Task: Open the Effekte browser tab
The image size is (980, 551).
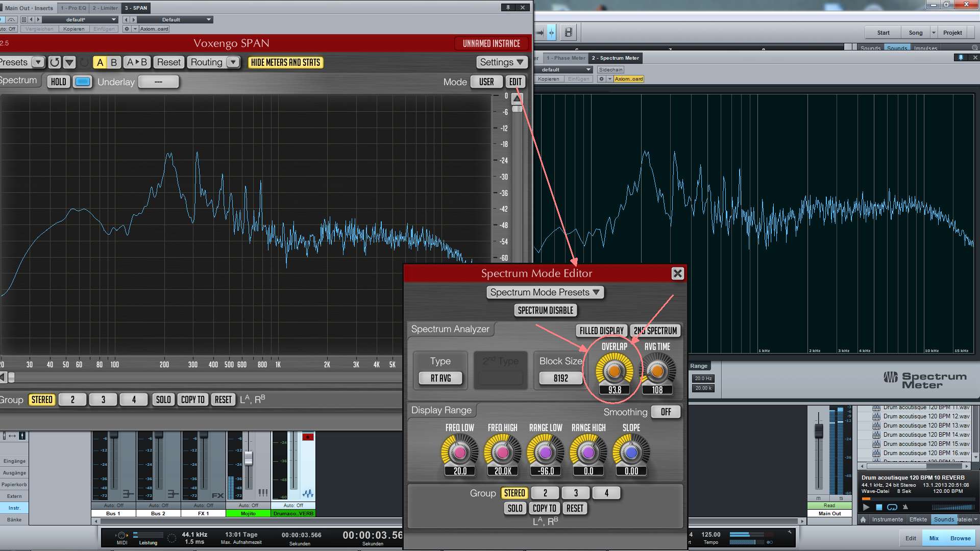Action: (918, 519)
